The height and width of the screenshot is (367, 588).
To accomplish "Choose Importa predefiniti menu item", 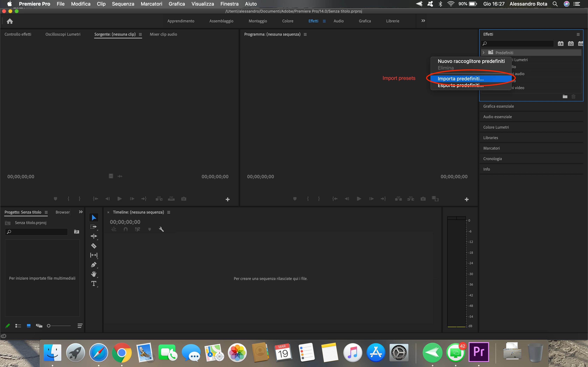I will point(460,79).
